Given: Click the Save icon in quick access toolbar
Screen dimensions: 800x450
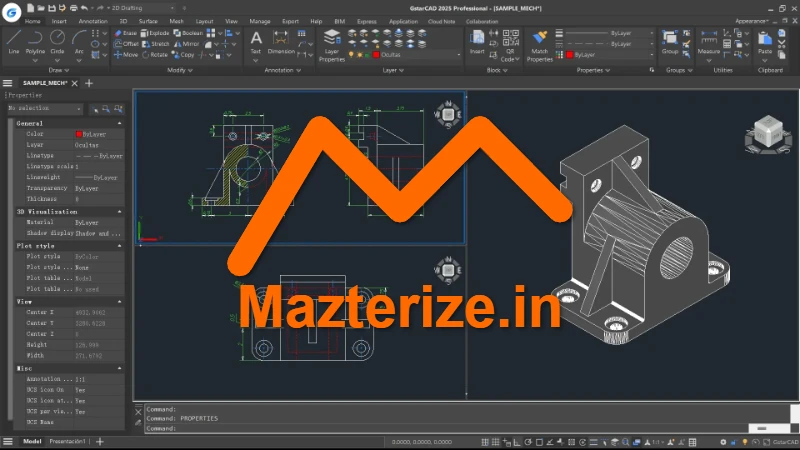Looking at the screenshot, I should point(52,8).
